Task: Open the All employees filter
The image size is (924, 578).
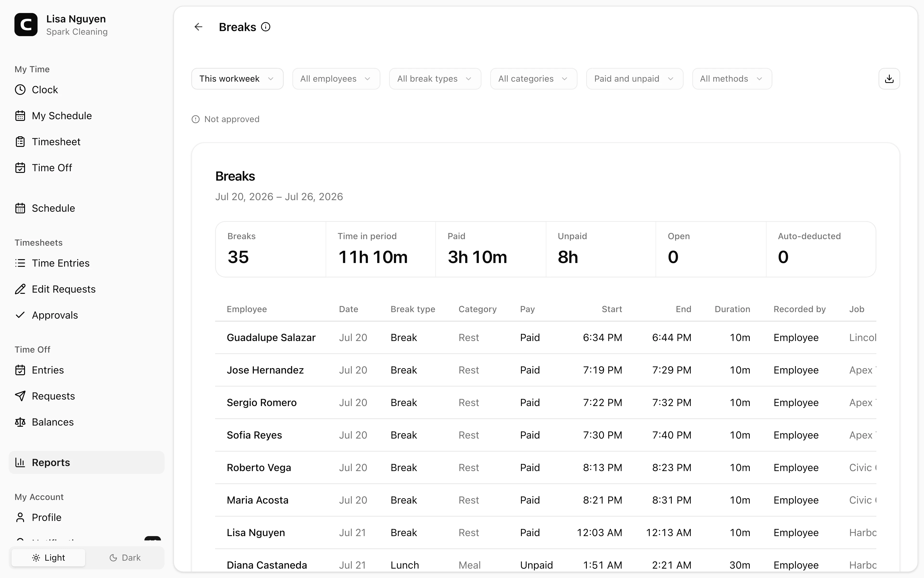Action: coord(336,79)
